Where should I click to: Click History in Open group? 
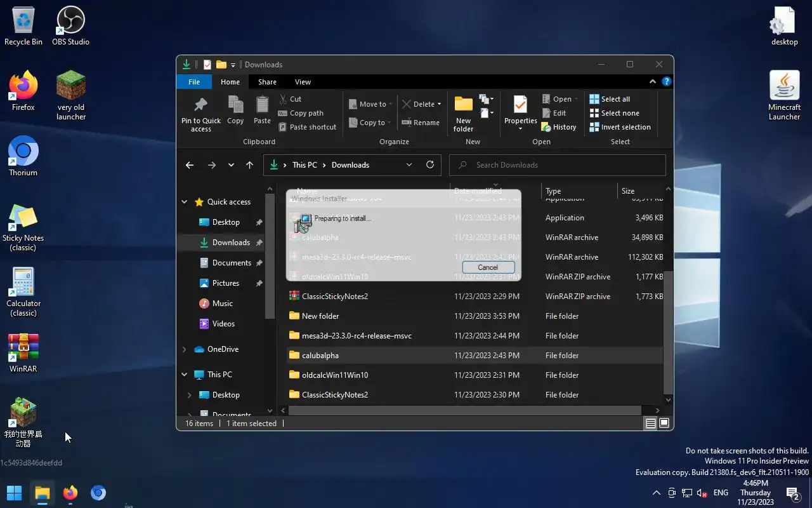tap(558, 127)
